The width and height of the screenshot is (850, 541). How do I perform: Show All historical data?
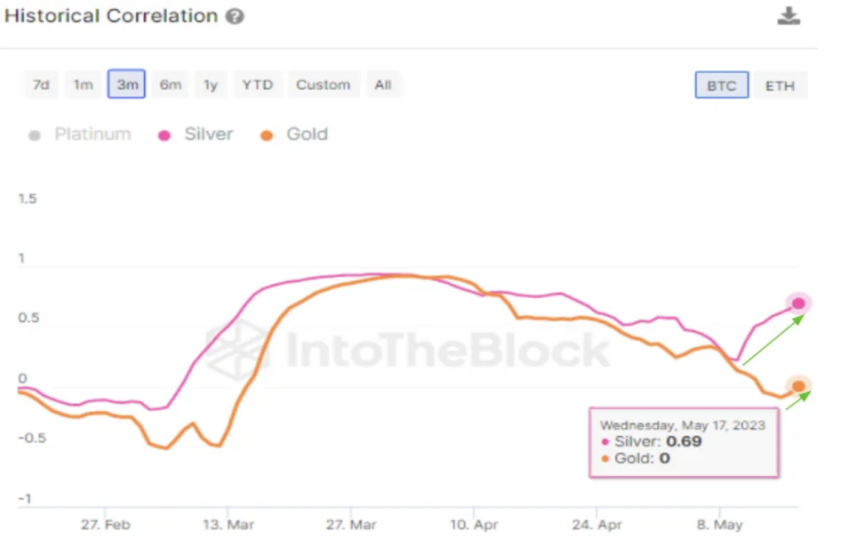[x=383, y=85]
